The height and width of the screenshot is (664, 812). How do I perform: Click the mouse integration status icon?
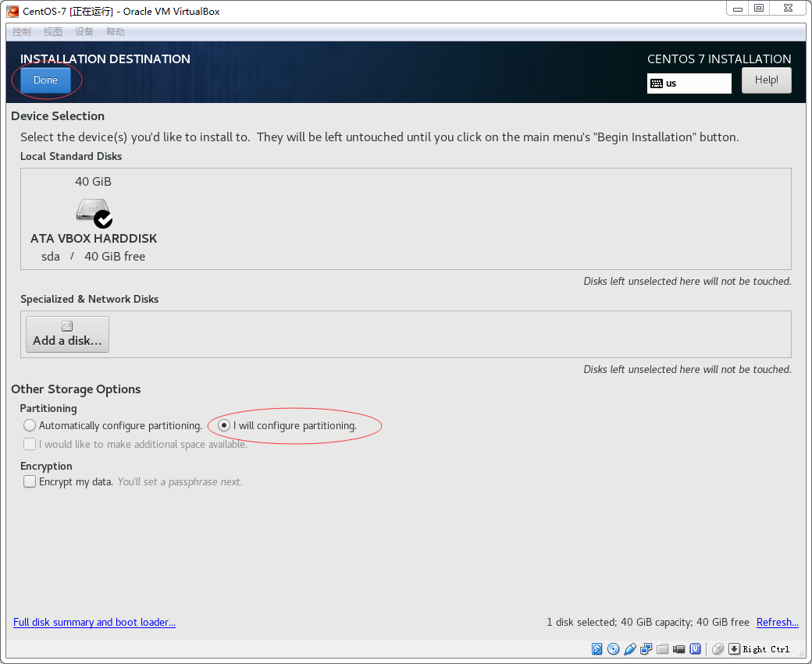[x=718, y=649]
